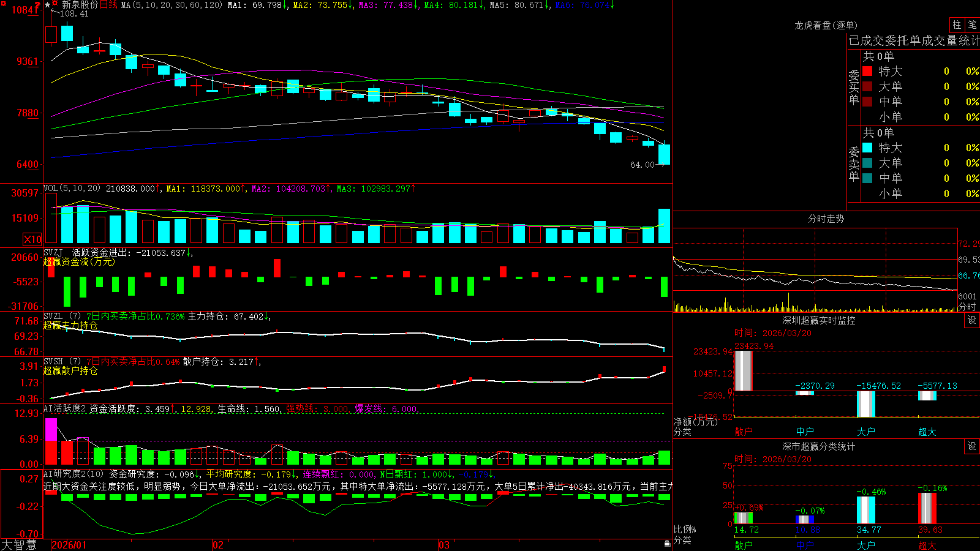This screenshot has height=551, width=980.
Task: Click the latest cyan candlestick on K-line
Action: coord(664,154)
